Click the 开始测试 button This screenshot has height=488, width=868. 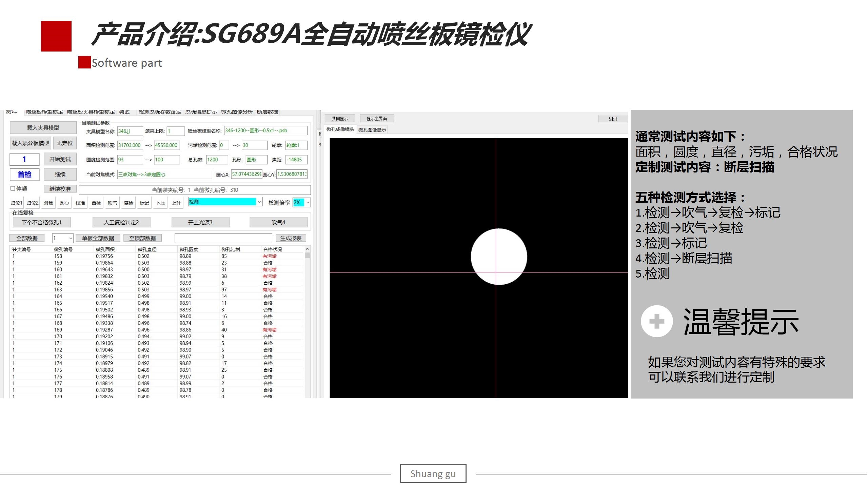[x=60, y=159]
